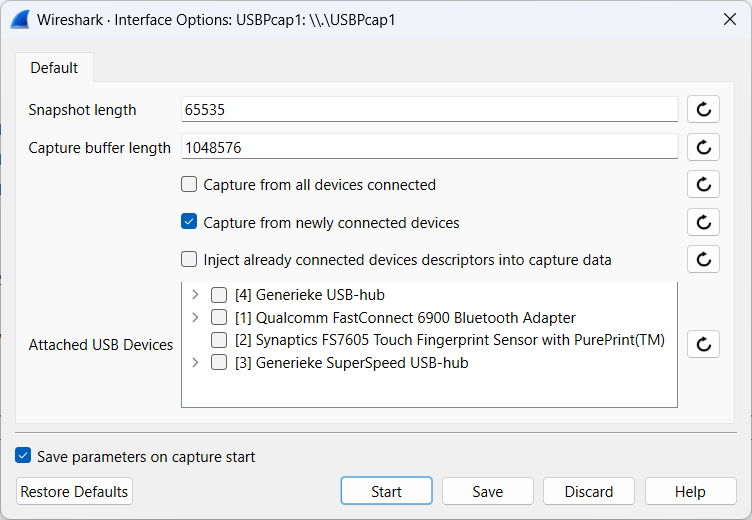Image resolution: width=752 pixels, height=520 pixels.
Task: Enable Capture from all devices connected
Action: click(x=189, y=185)
